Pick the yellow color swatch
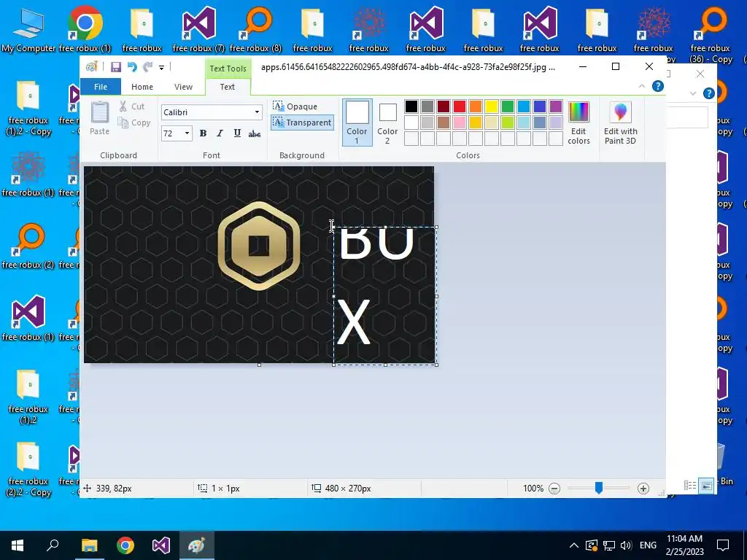Viewport: 747px width, 560px height. pos(491,106)
